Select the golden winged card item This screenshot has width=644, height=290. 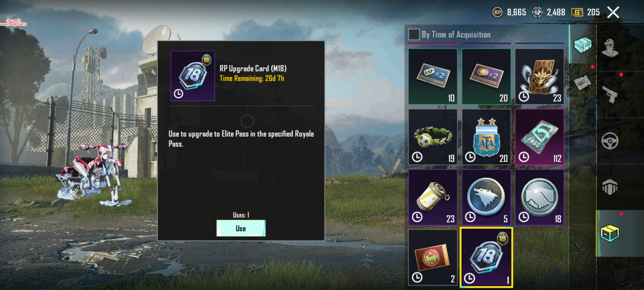pyautogui.click(x=539, y=76)
